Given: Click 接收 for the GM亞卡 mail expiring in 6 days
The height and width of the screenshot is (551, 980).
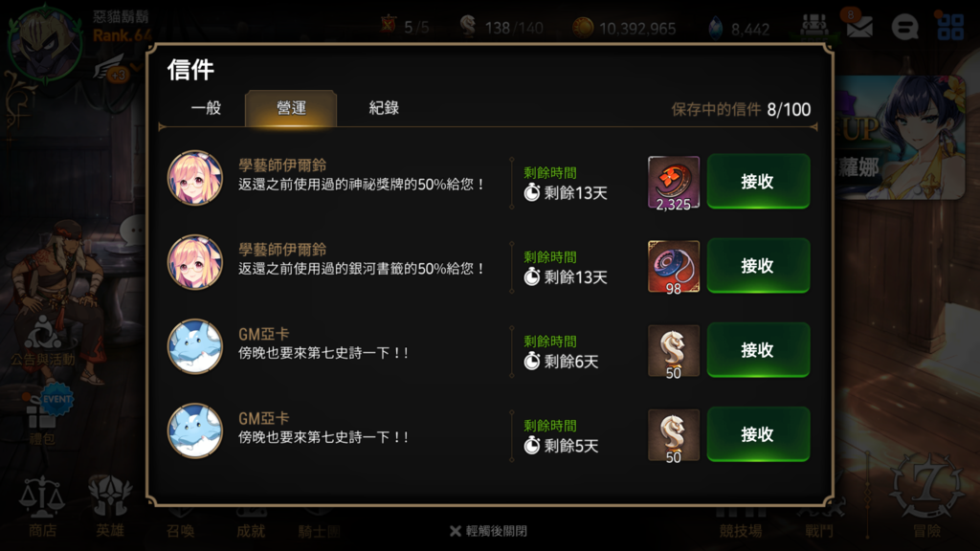Looking at the screenshot, I should (758, 350).
